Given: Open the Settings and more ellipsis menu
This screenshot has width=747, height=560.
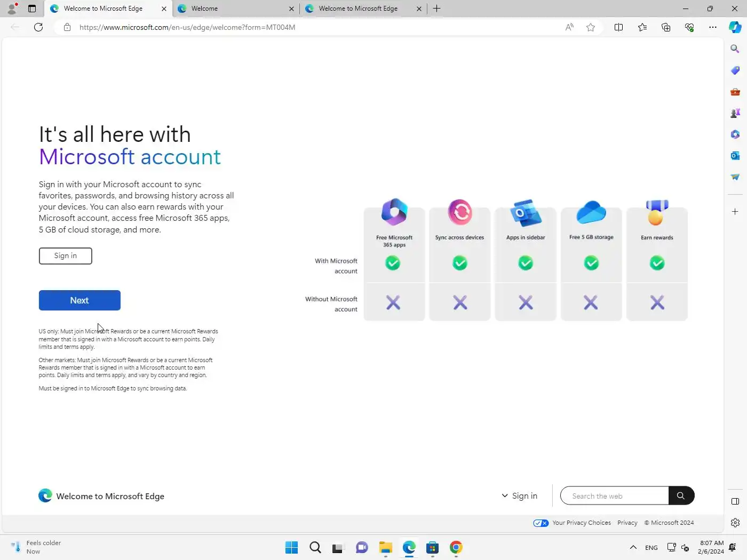Looking at the screenshot, I should click(713, 27).
